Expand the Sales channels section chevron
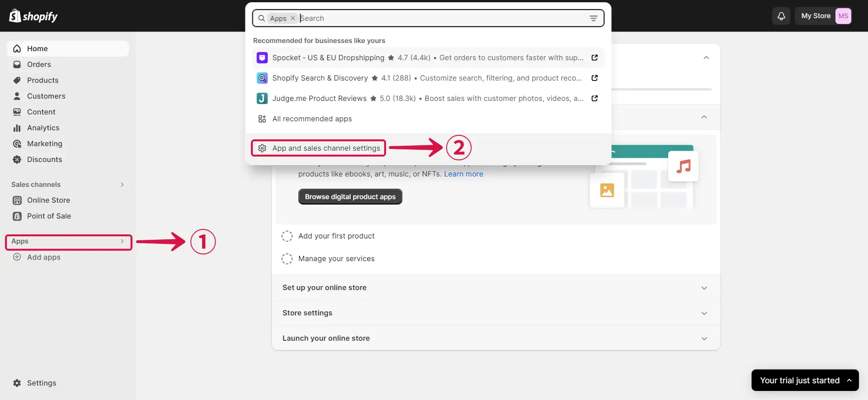Viewport: 868px width, 400px height. [x=122, y=185]
